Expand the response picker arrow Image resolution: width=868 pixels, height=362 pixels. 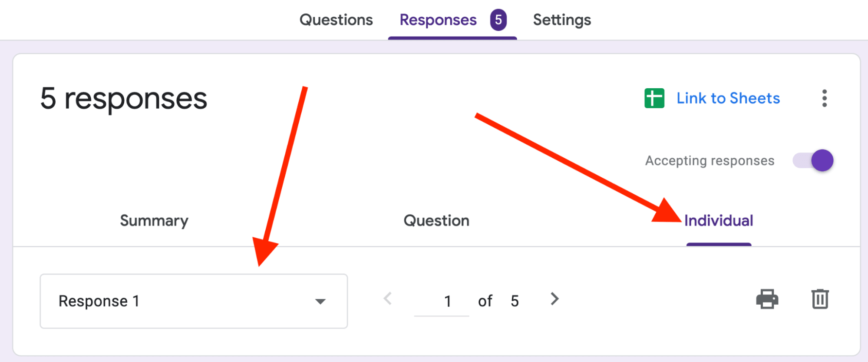[320, 301]
